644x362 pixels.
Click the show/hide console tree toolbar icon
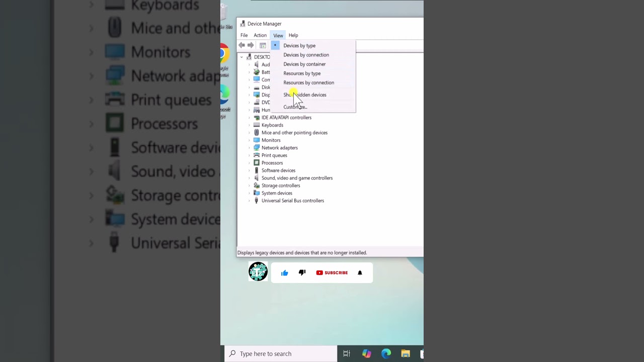[x=263, y=45]
